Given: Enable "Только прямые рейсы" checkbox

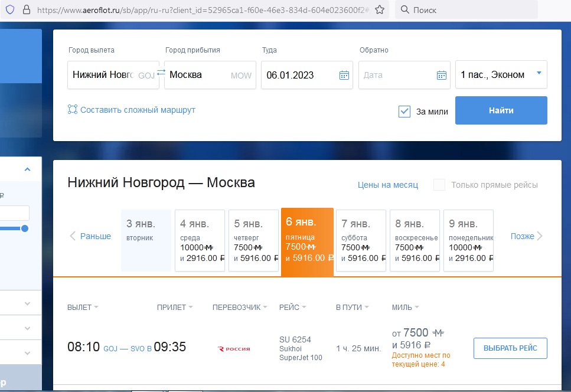Looking at the screenshot, I should coord(439,185).
